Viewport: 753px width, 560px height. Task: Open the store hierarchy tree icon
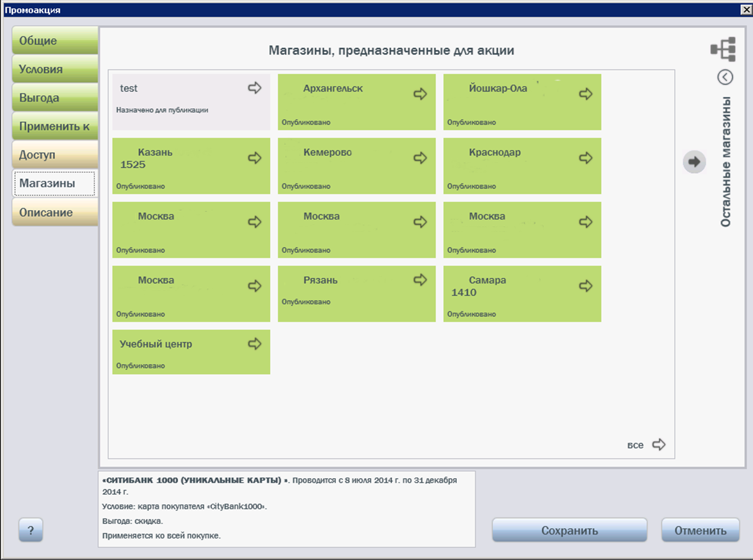pos(723,49)
